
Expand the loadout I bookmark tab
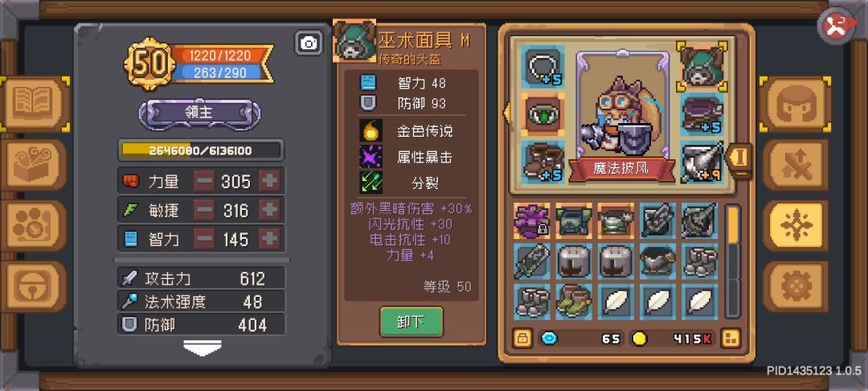click(x=739, y=158)
